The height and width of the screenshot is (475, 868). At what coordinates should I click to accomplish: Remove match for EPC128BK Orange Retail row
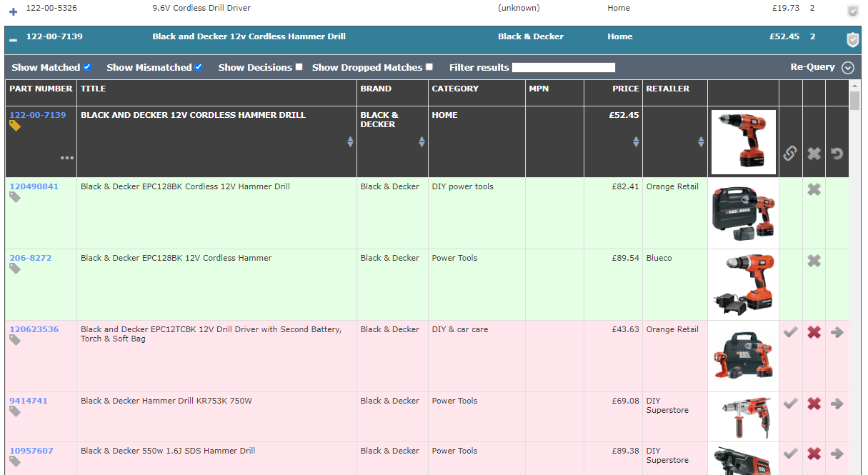[814, 189]
